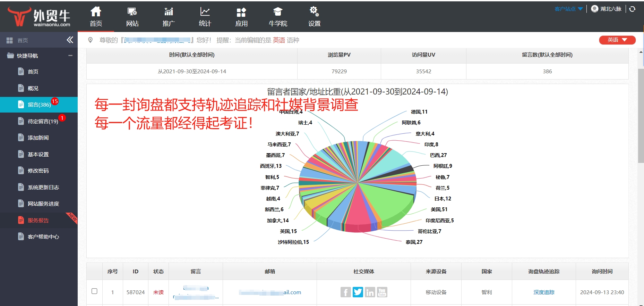This screenshot has height=306, width=644.
Task: Click the blurred email ending ail.com
Action: point(270,292)
